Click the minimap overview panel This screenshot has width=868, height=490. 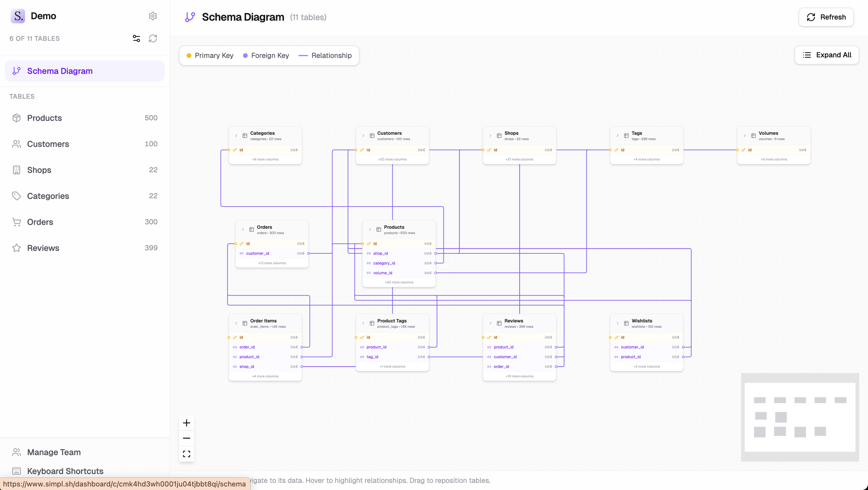point(800,417)
